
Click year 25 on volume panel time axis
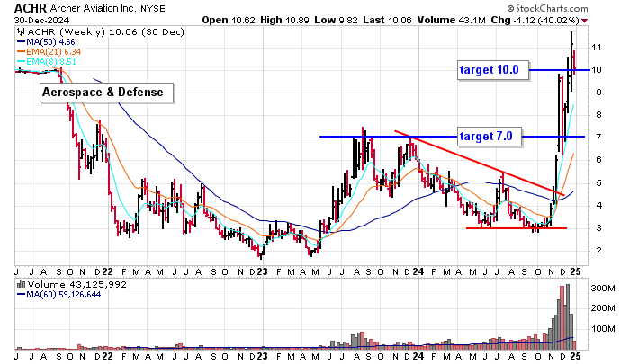pos(576,356)
